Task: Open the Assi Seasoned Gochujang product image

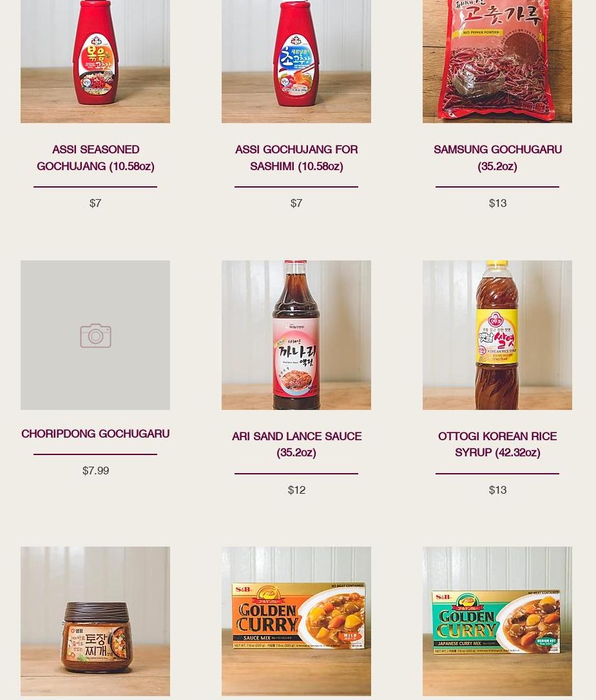Action: click(95, 61)
